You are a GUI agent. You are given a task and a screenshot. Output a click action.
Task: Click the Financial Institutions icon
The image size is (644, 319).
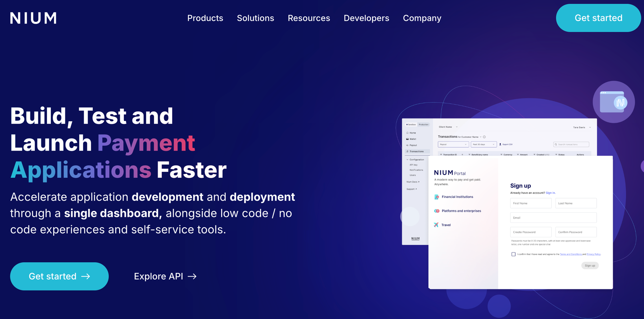[437, 197]
